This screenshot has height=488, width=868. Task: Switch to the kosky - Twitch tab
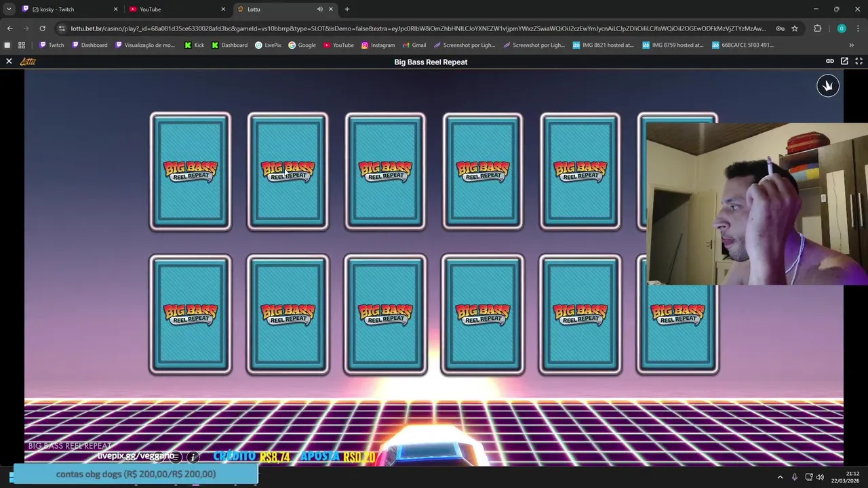(70, 9)
